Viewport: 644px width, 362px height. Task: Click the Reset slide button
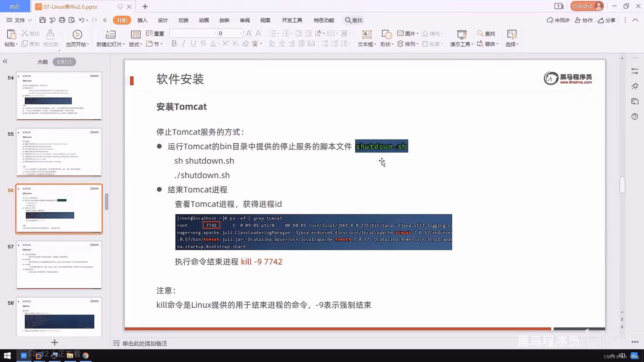155,34
